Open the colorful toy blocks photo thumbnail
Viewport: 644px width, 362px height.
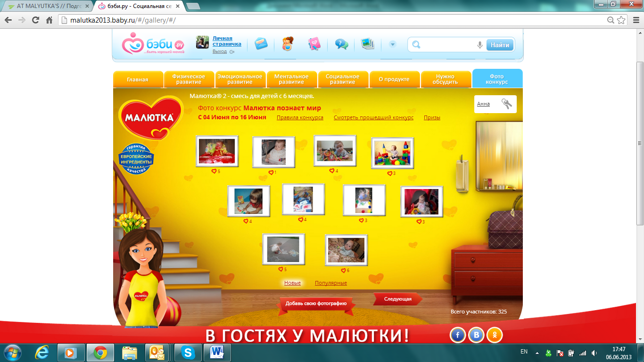pyautogui.click(x=393, y=153)
